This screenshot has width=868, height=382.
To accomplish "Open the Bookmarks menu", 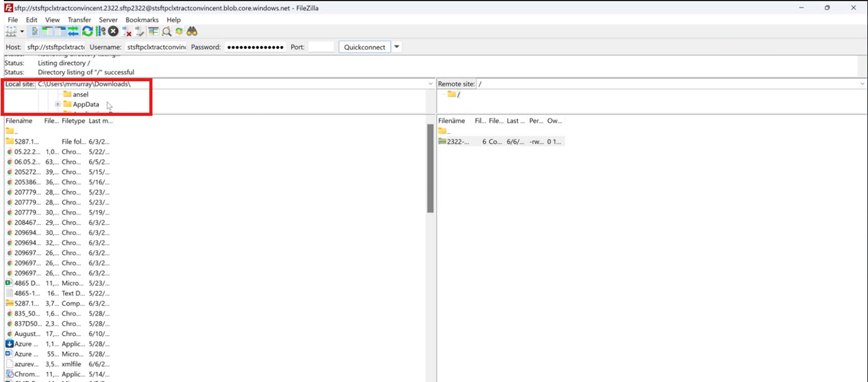I will 142,20.
